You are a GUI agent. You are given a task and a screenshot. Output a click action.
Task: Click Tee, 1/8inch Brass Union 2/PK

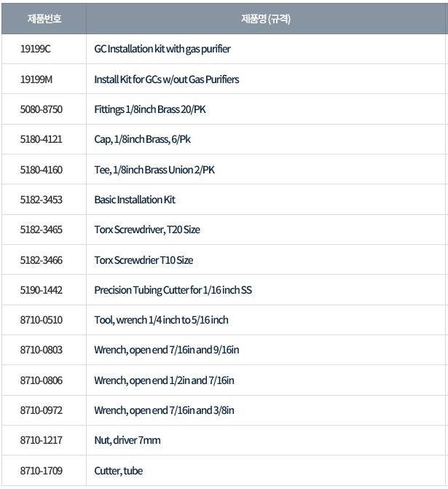point(154,170)
